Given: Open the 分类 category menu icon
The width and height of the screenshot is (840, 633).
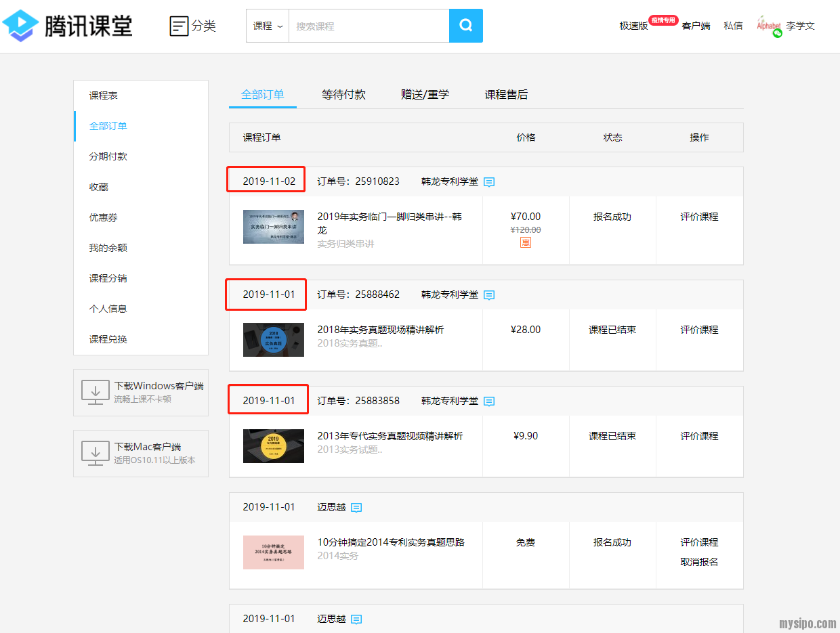Looking at the screenshot, I should (179, 26).
